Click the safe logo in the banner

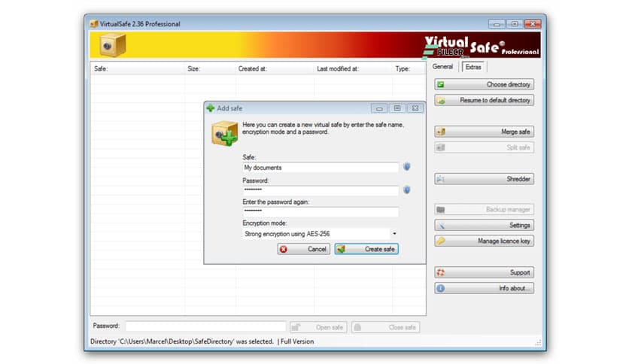112,45
